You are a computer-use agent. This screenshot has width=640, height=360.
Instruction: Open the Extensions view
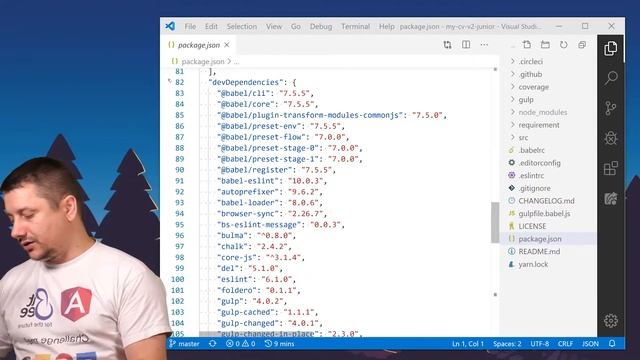click(x=611, y=168)
